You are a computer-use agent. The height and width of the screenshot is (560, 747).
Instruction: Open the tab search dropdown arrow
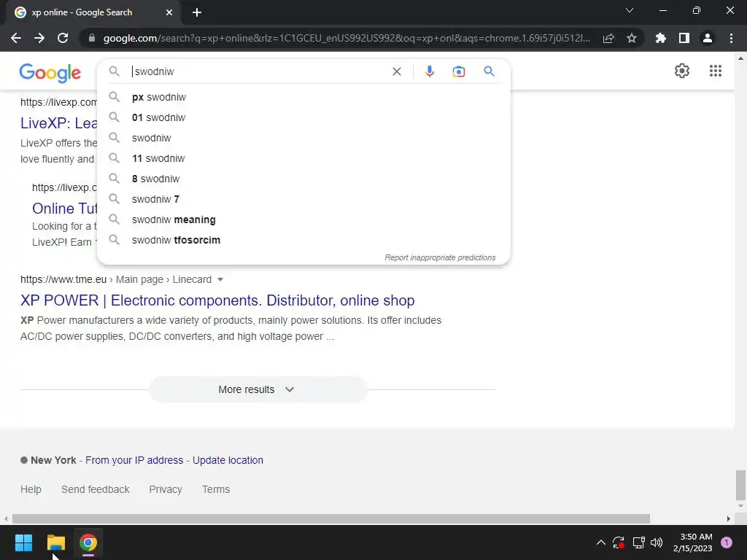[630, 10]
